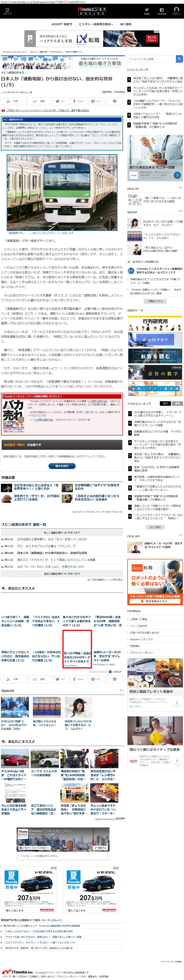Select the 週間 tab in アクセスランキング
The width and height of the screenshot is (184, 980).
click(177, 404)
